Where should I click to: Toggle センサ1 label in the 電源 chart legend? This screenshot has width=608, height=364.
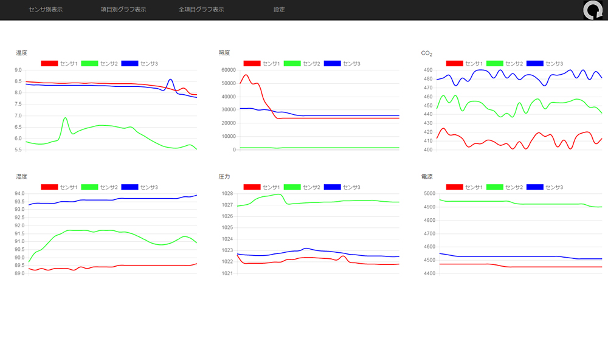point(474,187)
